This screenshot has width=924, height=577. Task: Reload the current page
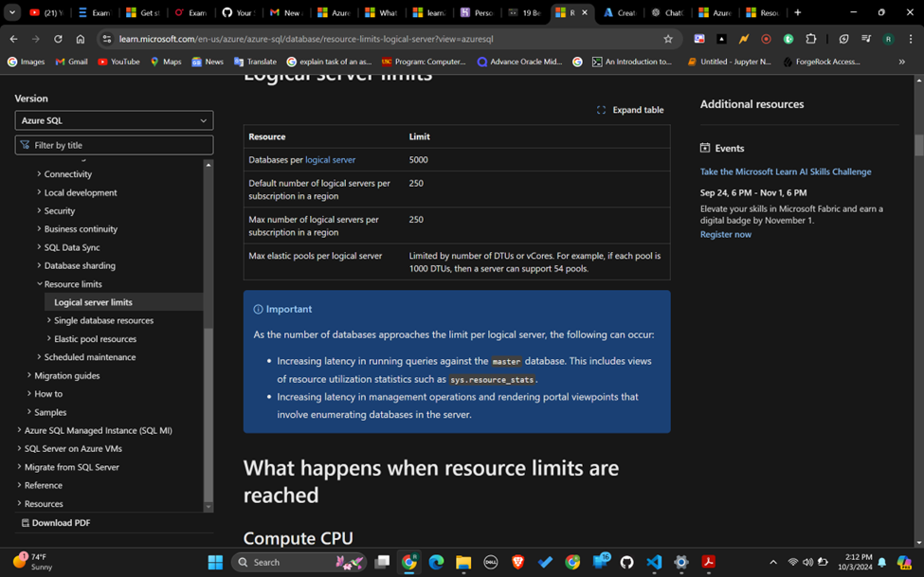point(58,39)
